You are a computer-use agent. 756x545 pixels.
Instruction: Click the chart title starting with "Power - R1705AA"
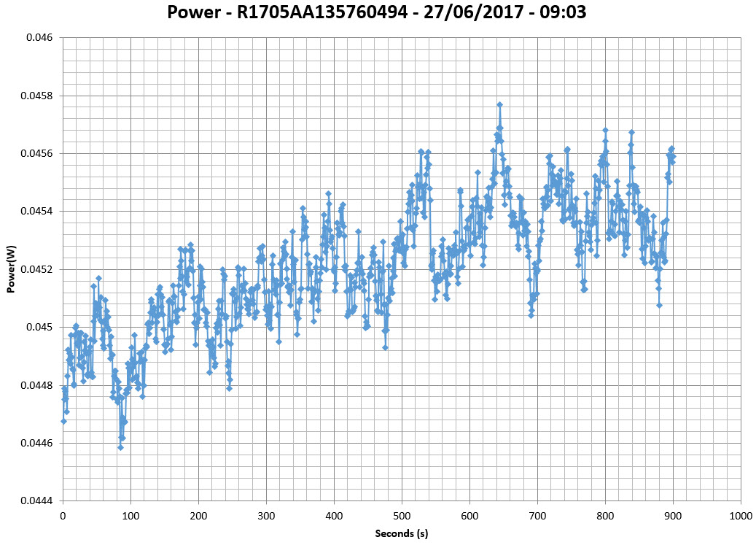coord(378,12)
